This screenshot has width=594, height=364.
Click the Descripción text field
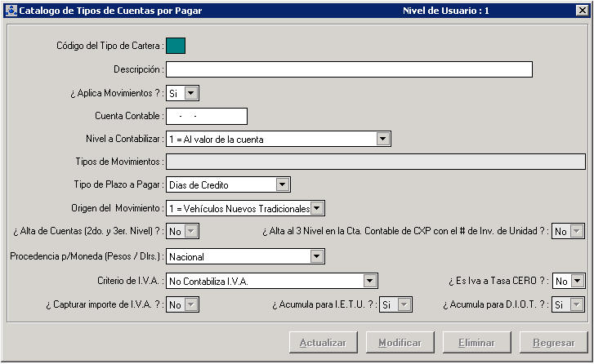[x=349, y=69]
